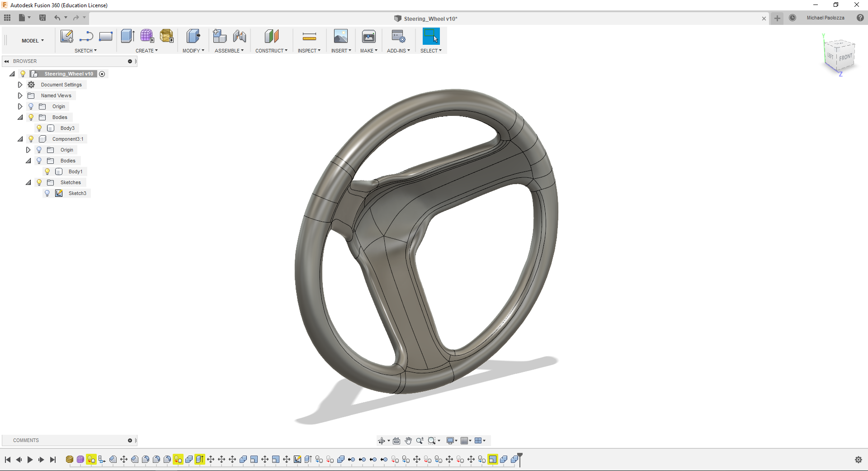This screenshot has height=471, width=868.
Task: Open the ASSEMBLE menu
Action: [229, 51]
